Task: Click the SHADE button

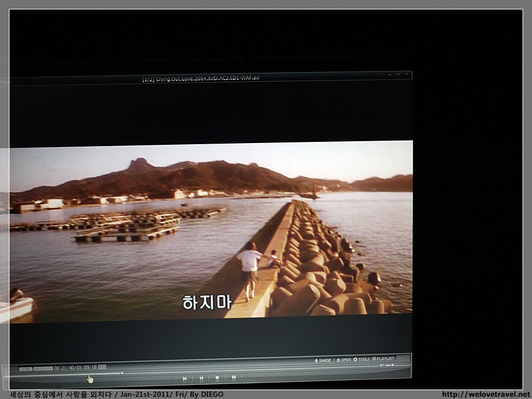Action: [323, 361]
